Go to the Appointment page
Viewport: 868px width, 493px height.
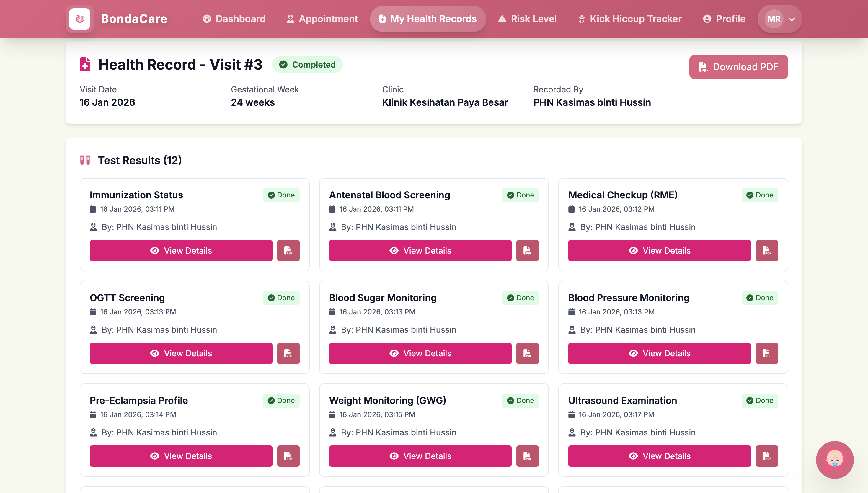click(x=322, y=19)
